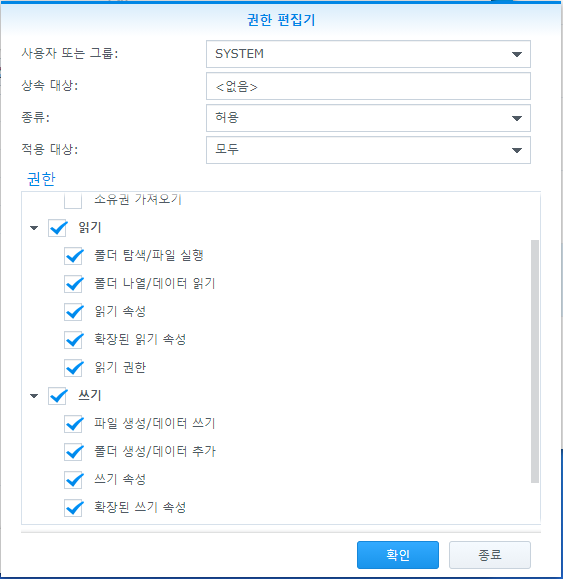Image resolution: width=563 pixels, height=579 pixels.
Task: Uncheck the 쓰기 group checkbox
Action: (x=57, y=396)
